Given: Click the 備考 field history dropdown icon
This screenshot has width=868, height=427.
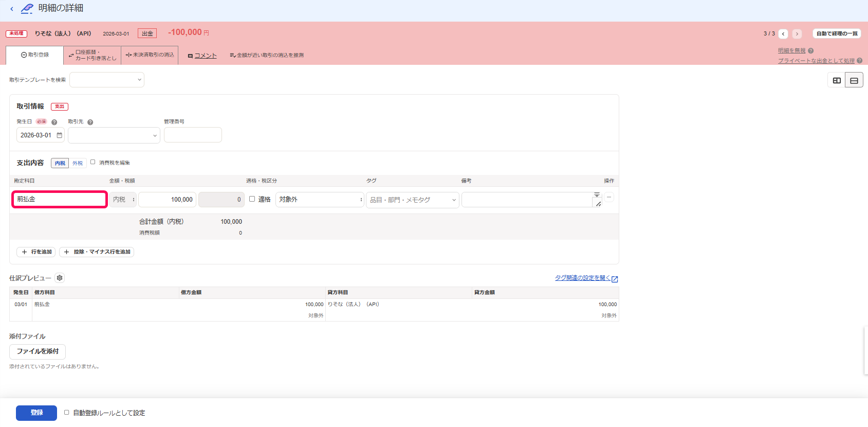Looking at the screenshot, I should tap(597, 195).
